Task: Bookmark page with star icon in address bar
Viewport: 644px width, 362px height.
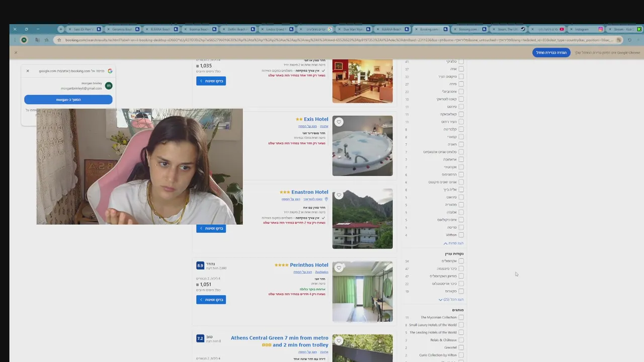Action: pyautogui.click(x=59, y=40)
